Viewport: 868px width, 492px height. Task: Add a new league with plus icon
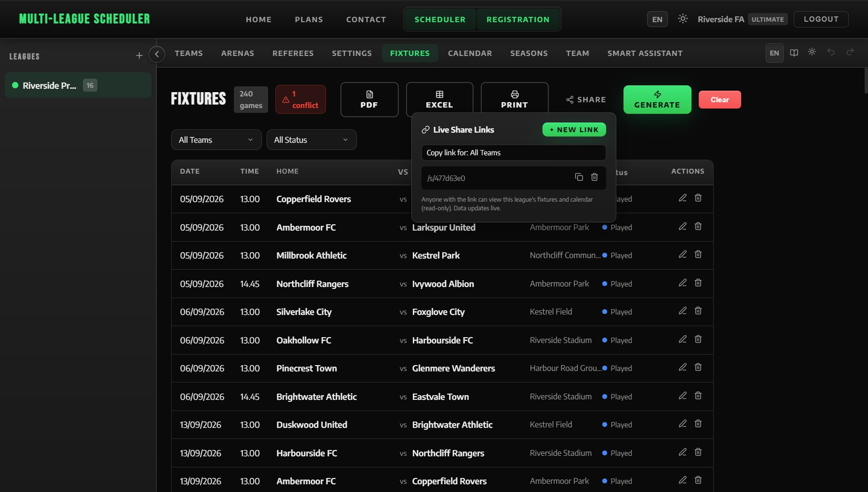(x=139, y=56)
